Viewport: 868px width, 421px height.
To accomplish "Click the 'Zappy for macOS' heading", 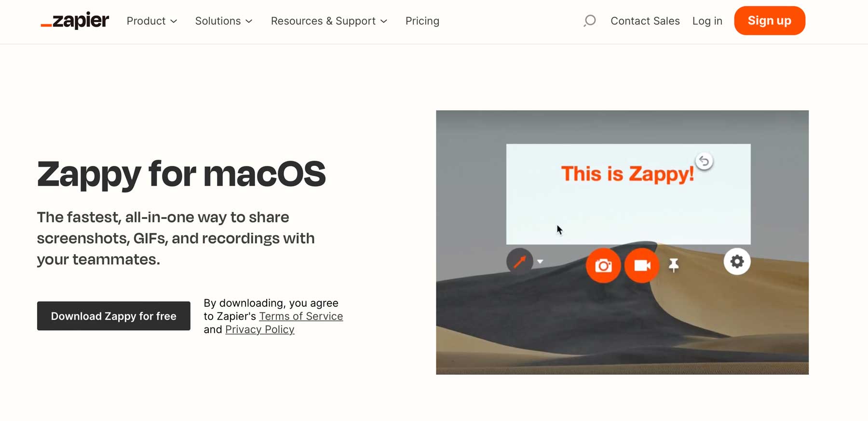I will (181, 174).
